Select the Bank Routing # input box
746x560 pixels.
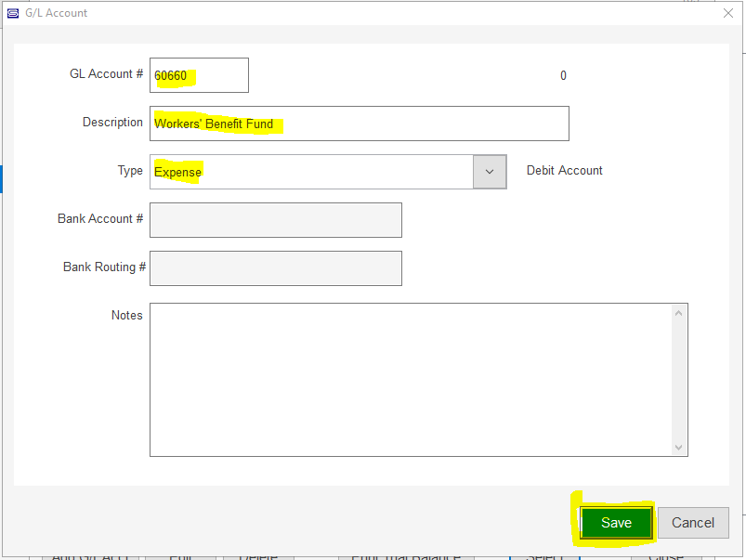[275, 268]
